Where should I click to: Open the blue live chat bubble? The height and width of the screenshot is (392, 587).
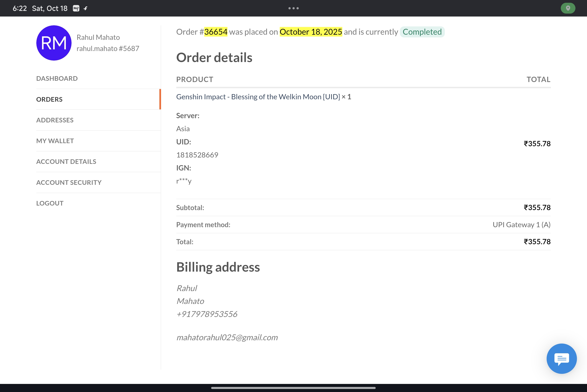tap(561, 358)
